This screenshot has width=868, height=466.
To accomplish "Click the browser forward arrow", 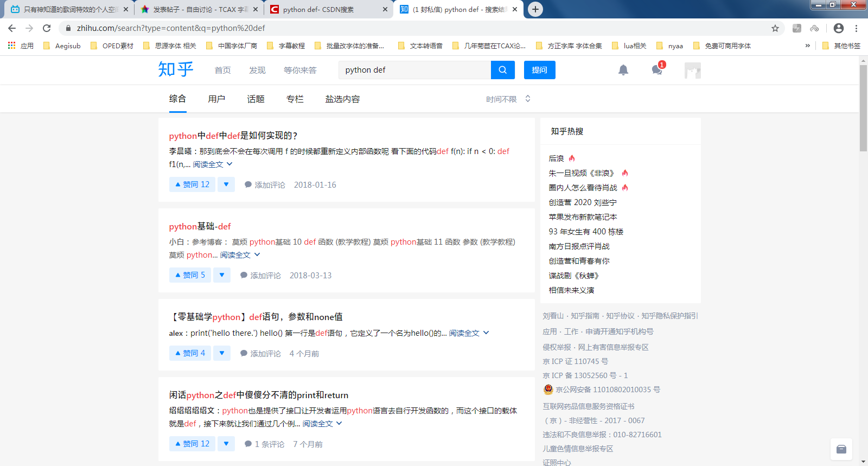I will (29, 28).
